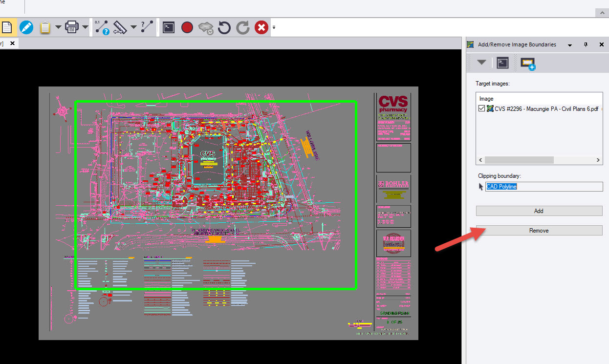Click the horizontal scrollbar thumb in image list
The width and height of the screenshot is (609, 364).
pos(519,160)
